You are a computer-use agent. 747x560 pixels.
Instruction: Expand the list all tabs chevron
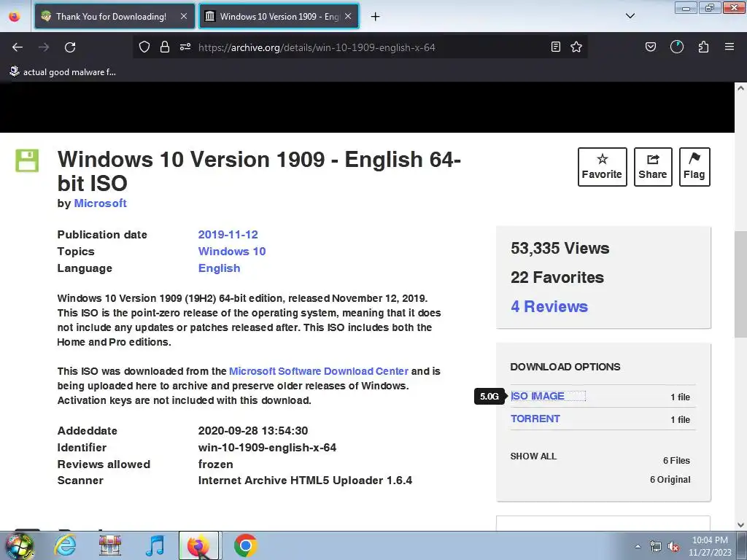[630, 16]
